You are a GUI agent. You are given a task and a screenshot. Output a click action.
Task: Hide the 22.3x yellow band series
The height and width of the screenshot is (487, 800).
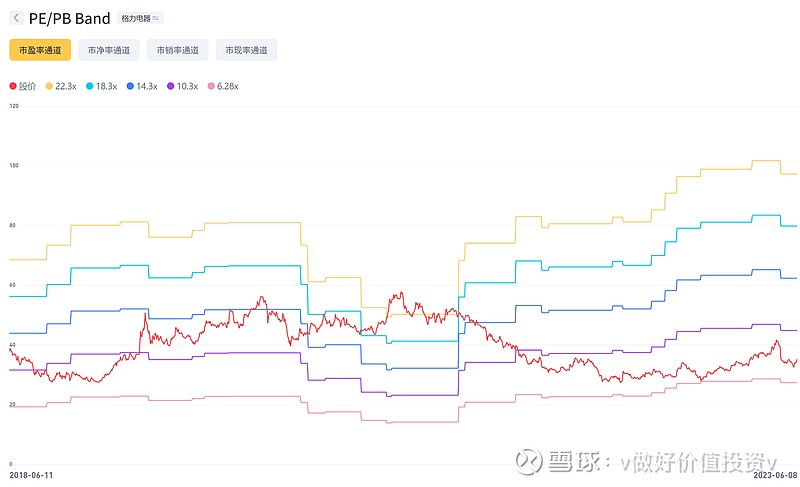tap(61, 86)
